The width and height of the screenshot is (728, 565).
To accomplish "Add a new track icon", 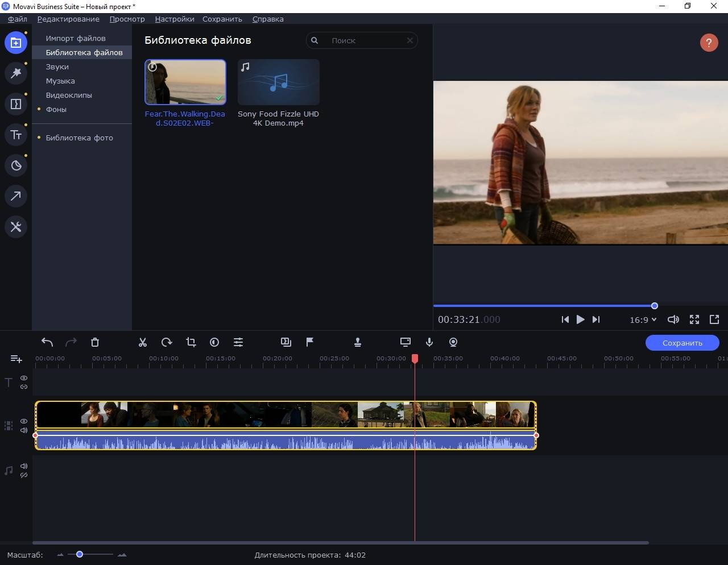I will click(x=16, y=359).
